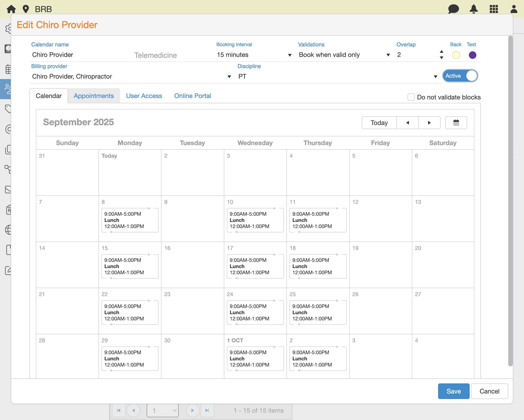Viewport: 524px width, 420px height.
Task: Click the Today button
Action: (x=379, y=122)
